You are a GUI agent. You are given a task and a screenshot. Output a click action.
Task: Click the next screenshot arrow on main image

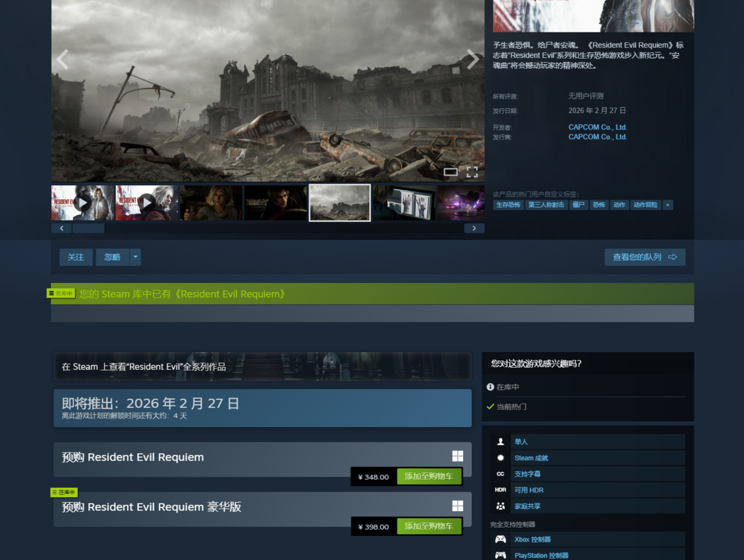(x=473, y=60)
